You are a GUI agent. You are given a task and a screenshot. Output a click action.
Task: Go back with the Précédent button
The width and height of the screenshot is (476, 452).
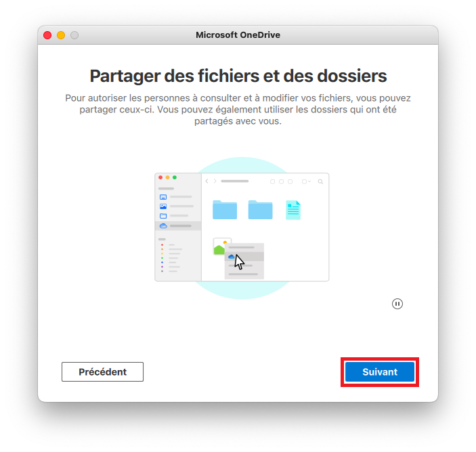pos(103,371)
